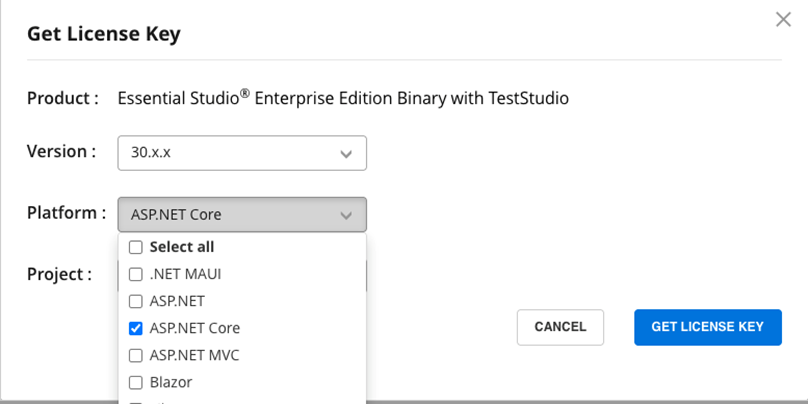Click the Get License Key dialog title

coord(103,34)
